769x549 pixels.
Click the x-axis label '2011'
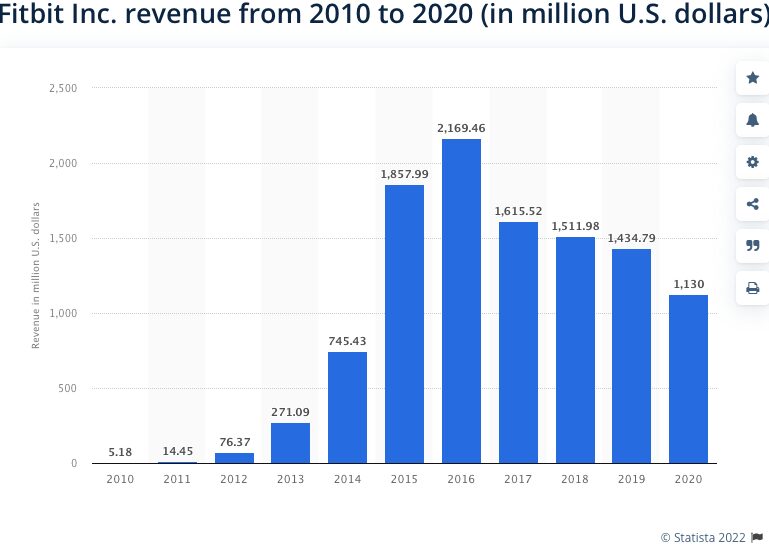(177, 479)
